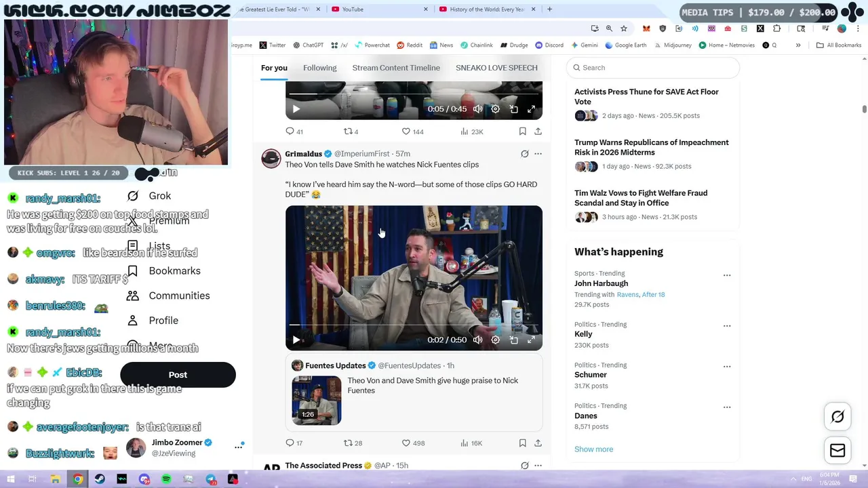Open settings gear on Grimaldus video

click(495, 340)
